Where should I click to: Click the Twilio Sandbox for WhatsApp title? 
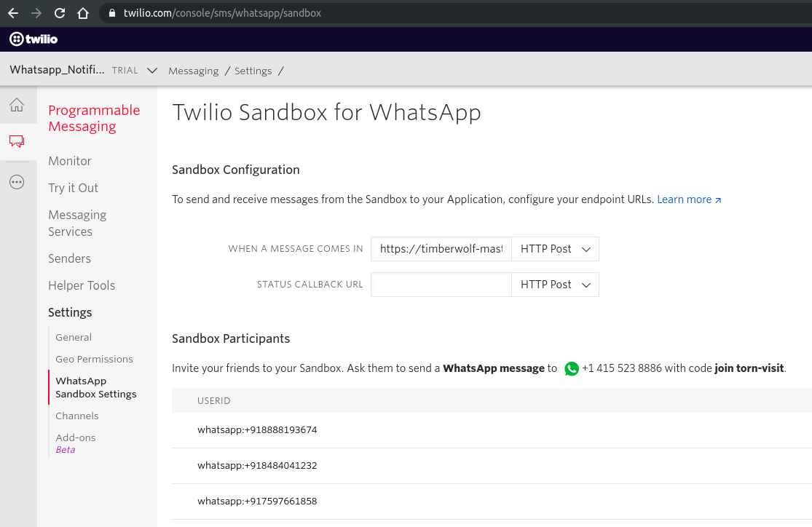pos(327,113)
